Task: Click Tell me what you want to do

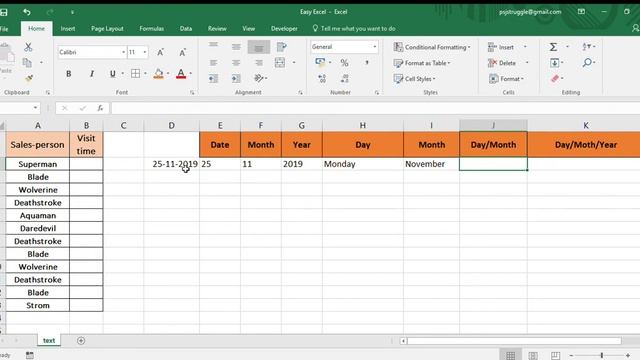Action: 353,29
